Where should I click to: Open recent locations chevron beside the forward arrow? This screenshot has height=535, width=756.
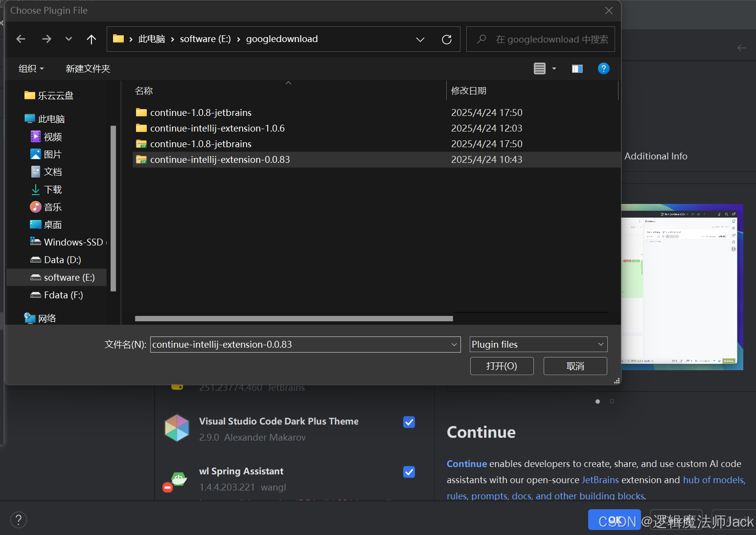point(69,39)
